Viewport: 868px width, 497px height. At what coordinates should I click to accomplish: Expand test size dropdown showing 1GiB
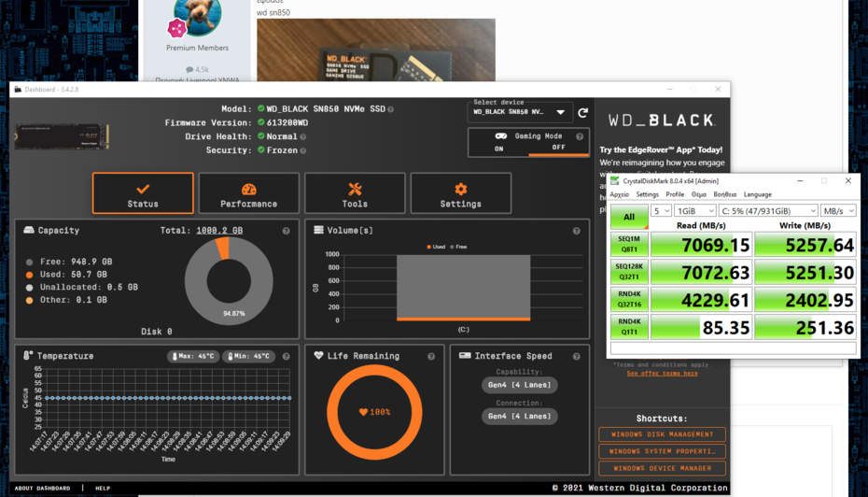click(694, 211)
